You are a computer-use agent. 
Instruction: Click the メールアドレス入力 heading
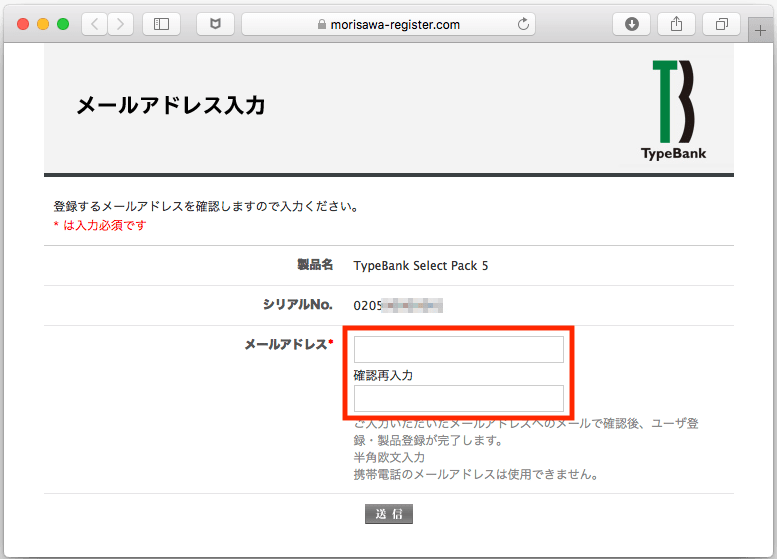coord(171,106)
